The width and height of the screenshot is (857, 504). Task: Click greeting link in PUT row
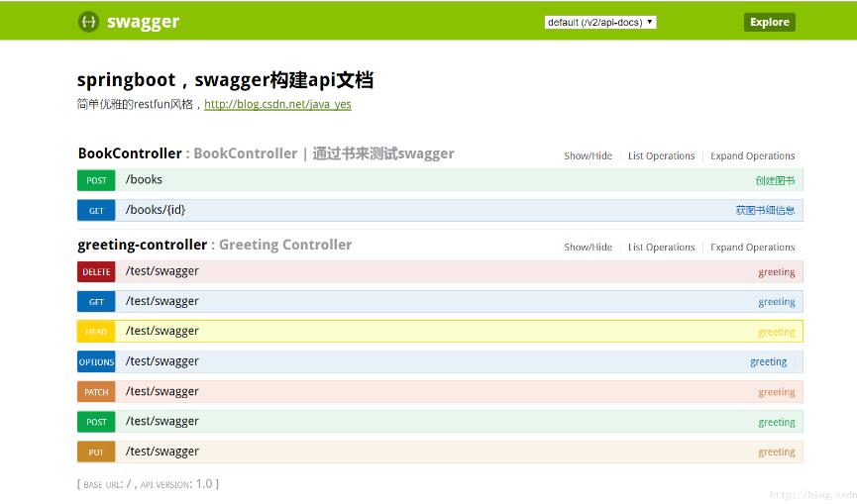click(777, 453)
